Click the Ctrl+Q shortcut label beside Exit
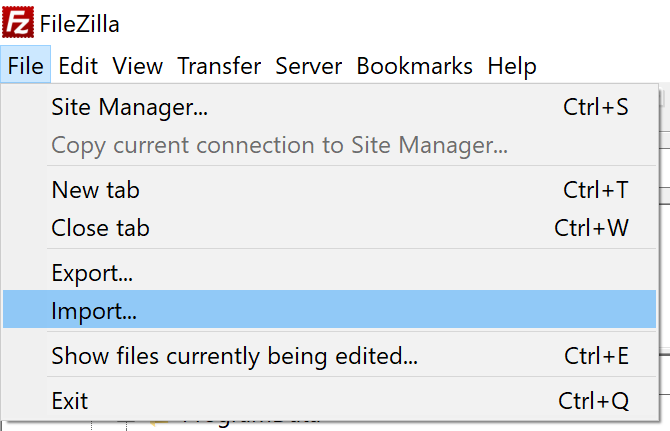670x431 pixels. (594, 401)
